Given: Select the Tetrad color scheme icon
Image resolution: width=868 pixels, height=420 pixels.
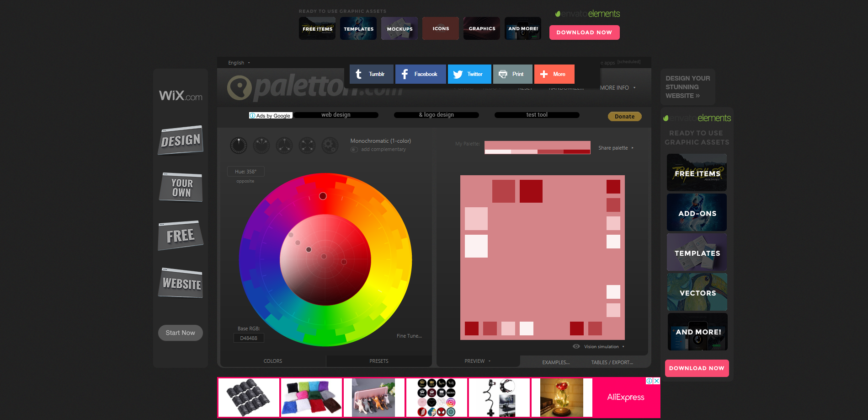Looking at the screenshot, I should click(x=307, y=145).
